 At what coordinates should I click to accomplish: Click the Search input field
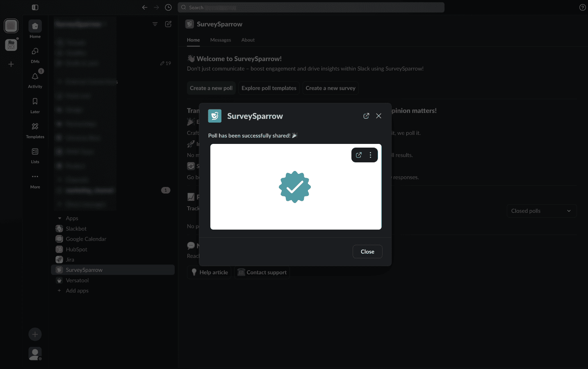(312, 7)
